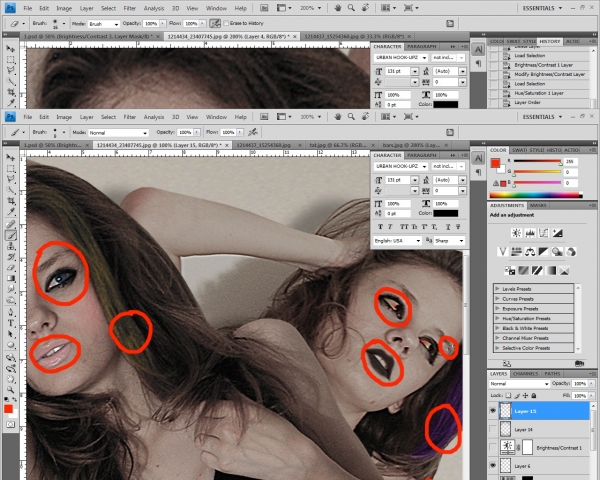Show the Brightness/Contrast 1 adjustment layer

pos(493,447)
